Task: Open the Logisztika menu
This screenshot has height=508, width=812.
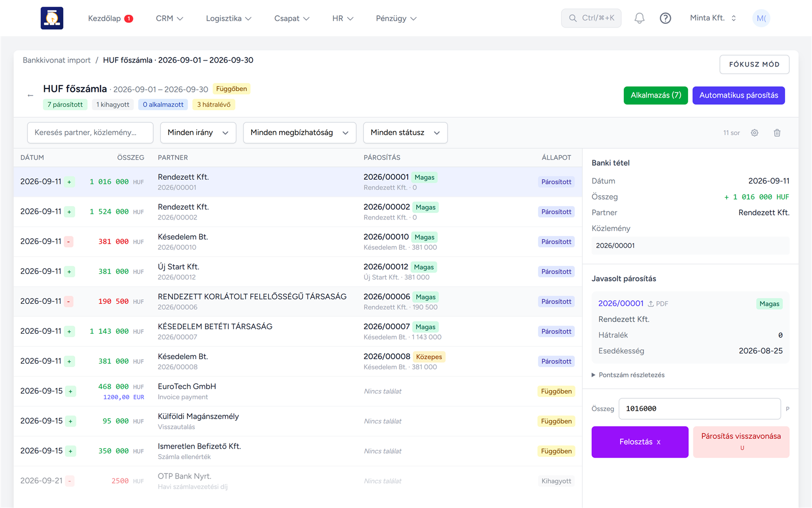Action: [228, 18]
